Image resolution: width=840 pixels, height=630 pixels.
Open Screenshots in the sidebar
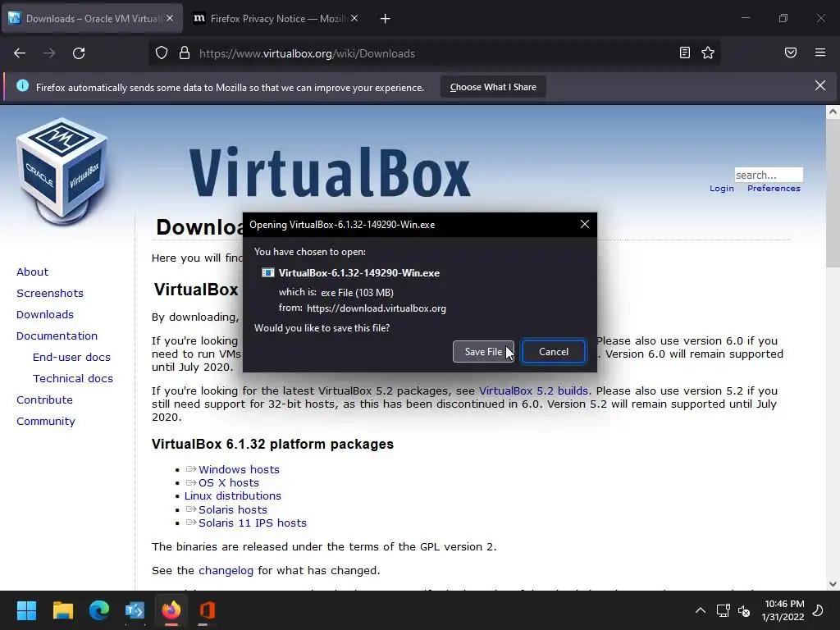point(50,293)
